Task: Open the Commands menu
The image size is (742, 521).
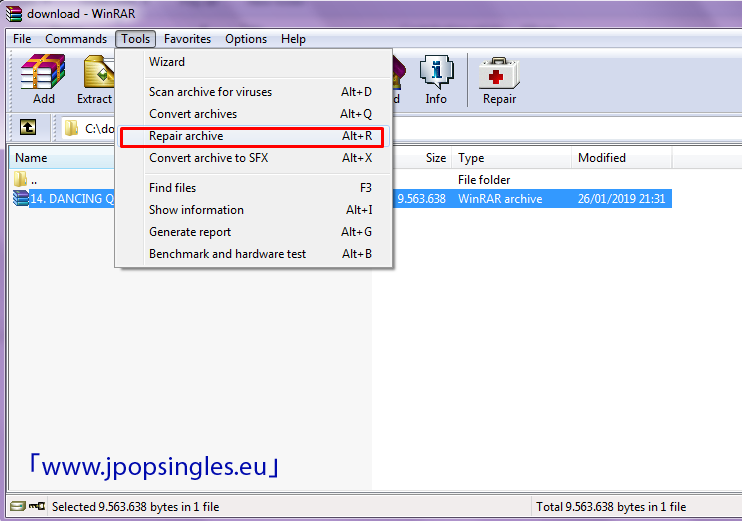Action: click(76, 39)
